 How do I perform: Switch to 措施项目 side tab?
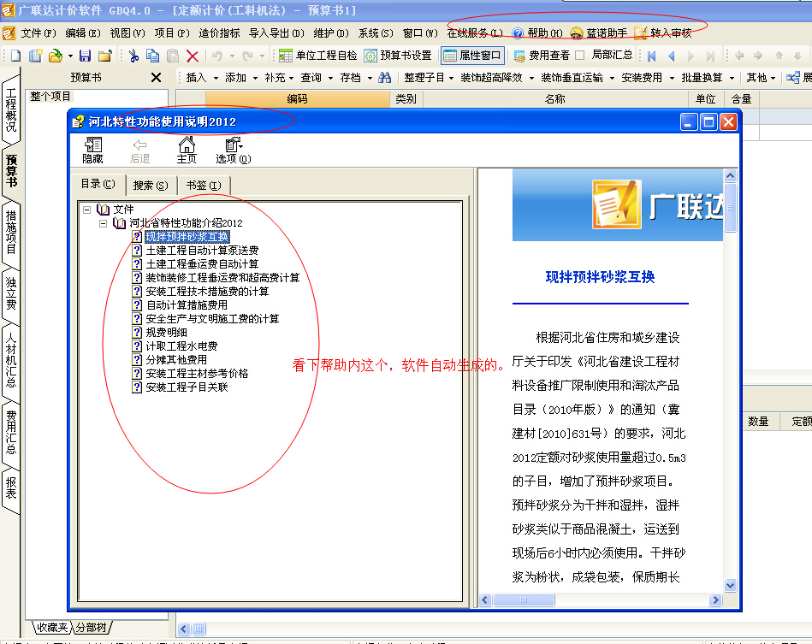(10, 232)
